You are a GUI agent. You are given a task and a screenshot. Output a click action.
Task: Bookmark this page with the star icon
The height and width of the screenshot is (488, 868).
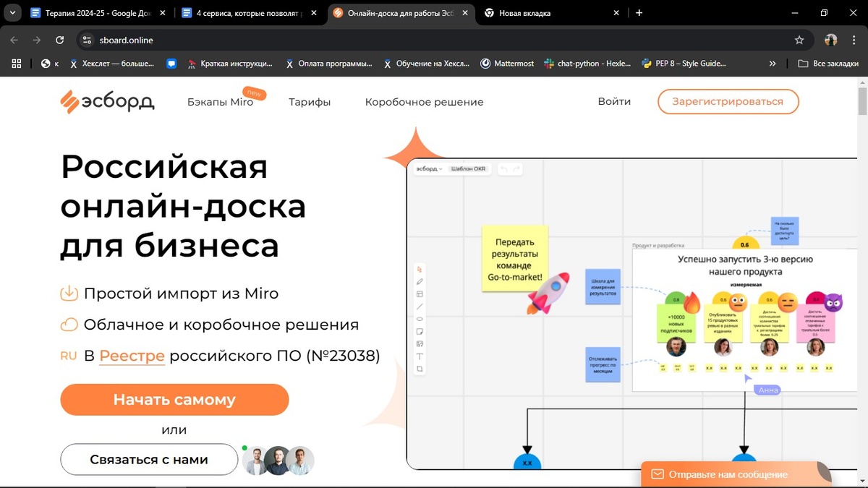click(799, 40)
